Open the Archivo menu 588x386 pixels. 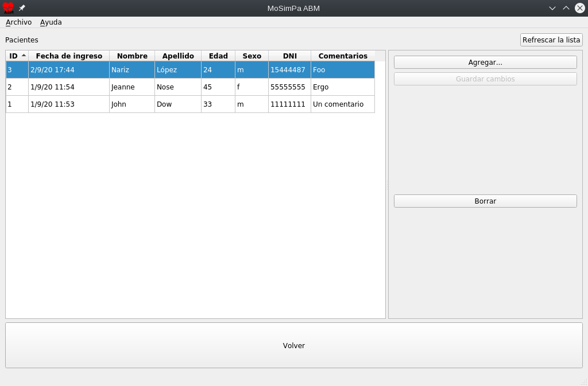click(18, 22)
